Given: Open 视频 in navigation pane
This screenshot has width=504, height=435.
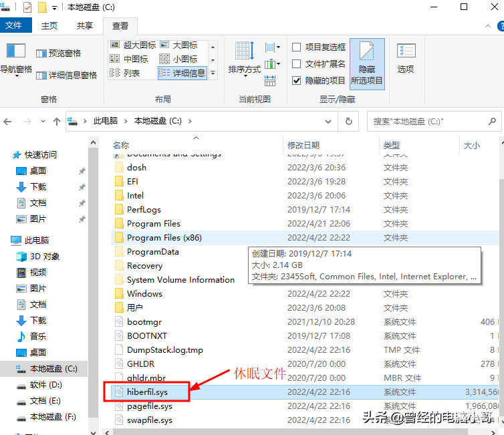Looking at the screenshot, I should [37, 273].
